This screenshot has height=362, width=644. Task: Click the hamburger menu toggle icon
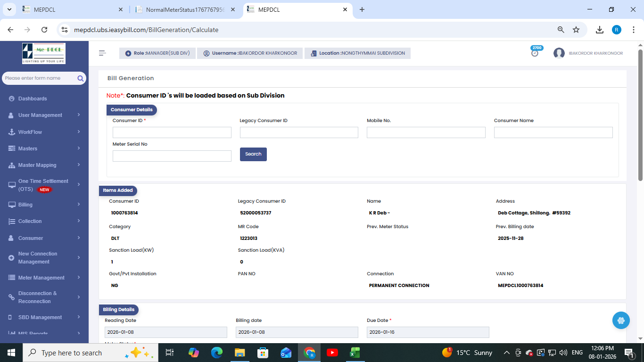(x=102, y=53)
